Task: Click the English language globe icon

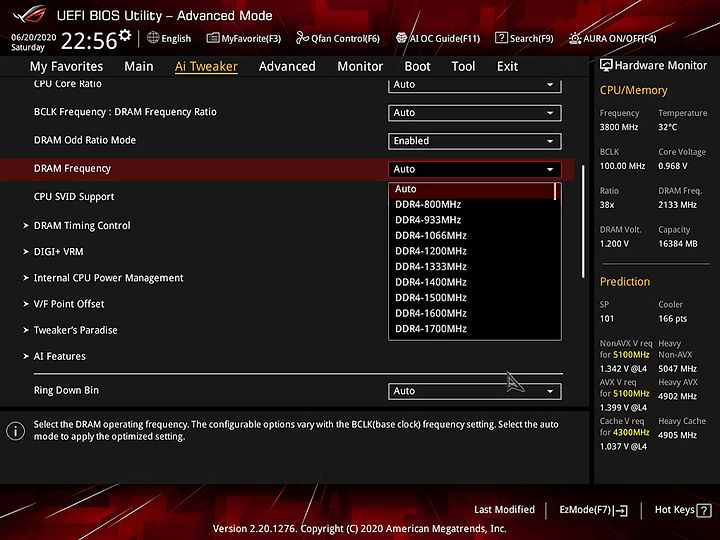Action: (x=153, y=38)
